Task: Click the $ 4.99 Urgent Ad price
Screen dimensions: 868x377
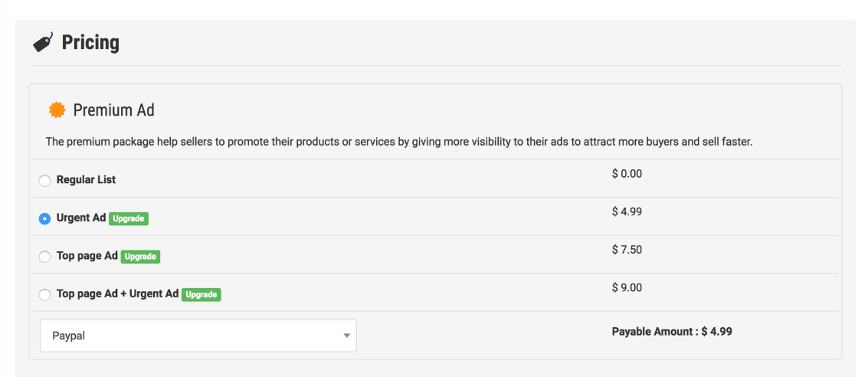Action: pos(627,211)
